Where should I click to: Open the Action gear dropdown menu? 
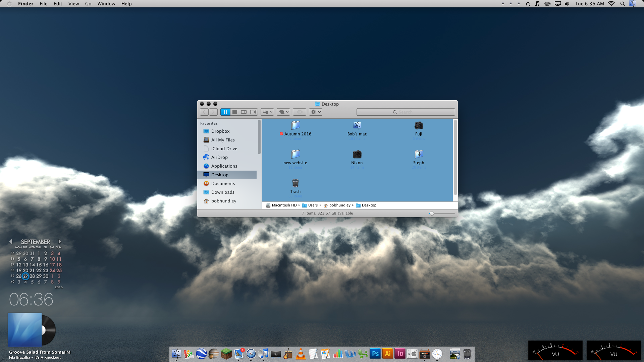coord(316,112)
